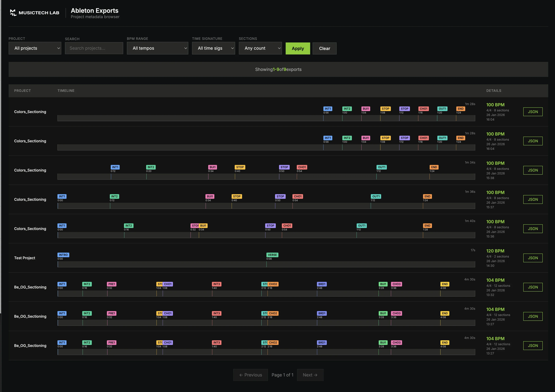Go to the Next page
Image resolution: width=555 pixels, height=392 pixels.
click(310, 375)
